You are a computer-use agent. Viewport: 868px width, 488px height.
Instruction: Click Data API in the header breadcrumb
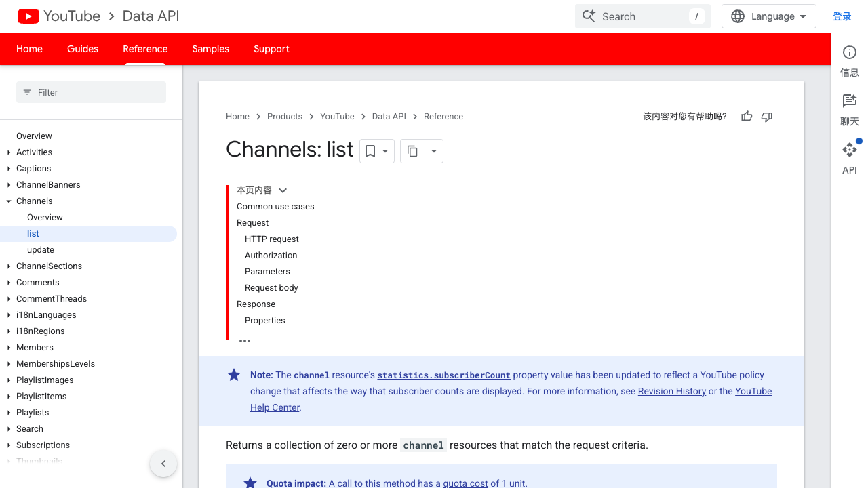pyautogui.click(x=151, y=16)
